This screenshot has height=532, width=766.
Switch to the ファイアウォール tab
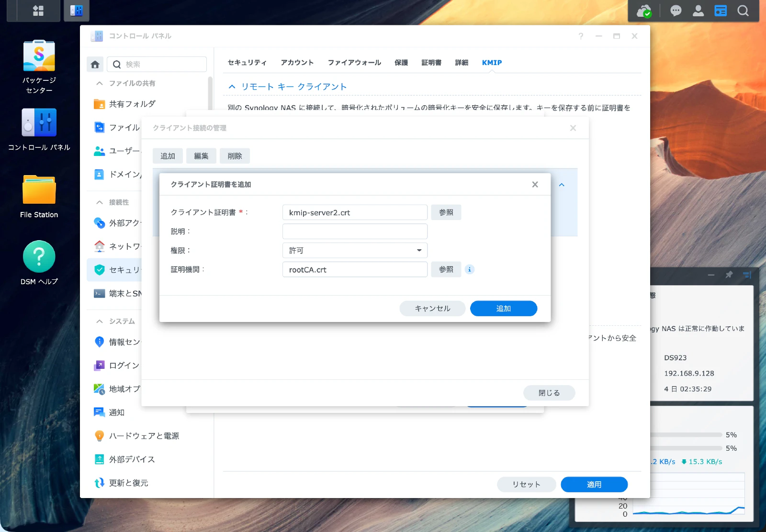point(354,62)
